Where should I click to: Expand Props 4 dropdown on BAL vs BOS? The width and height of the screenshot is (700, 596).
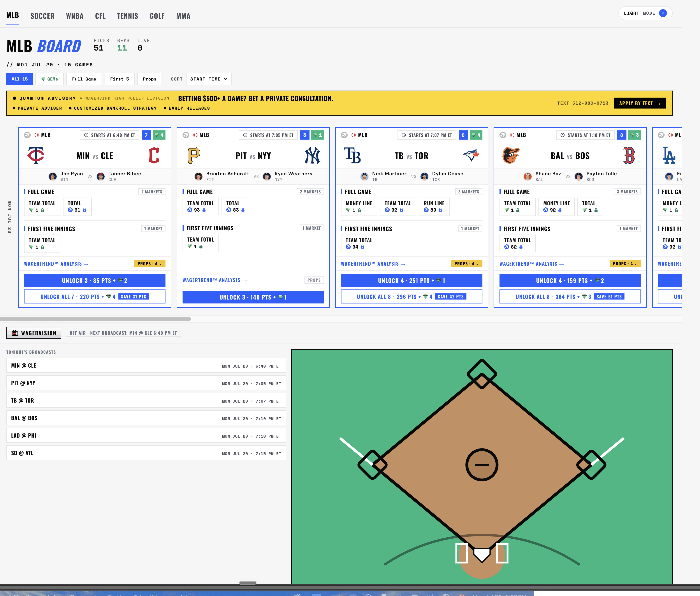(x=625, y=264)
